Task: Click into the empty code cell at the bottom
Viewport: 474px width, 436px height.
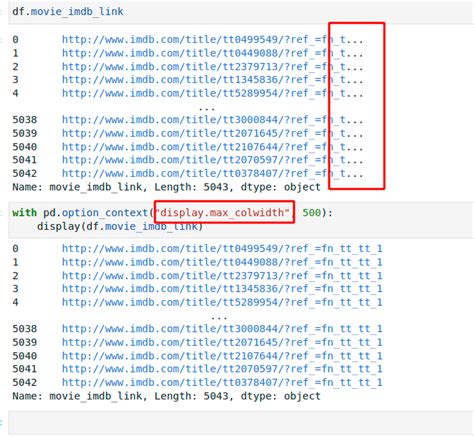Action: click(x=241, y=423)
